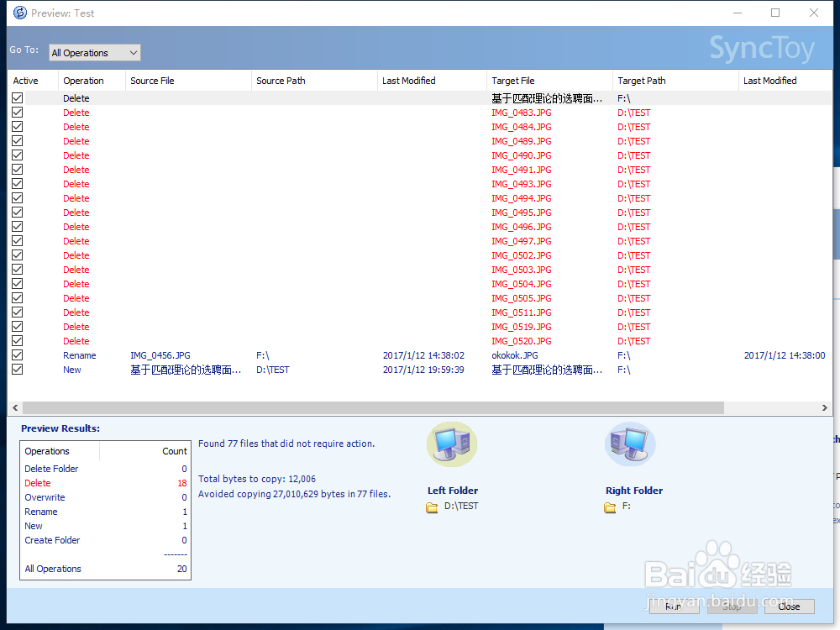Image resolution: width=840 pixels, height=630 pixels.
Task: Click the horizontal scrollbar left arrow
Action: point(15,408)
